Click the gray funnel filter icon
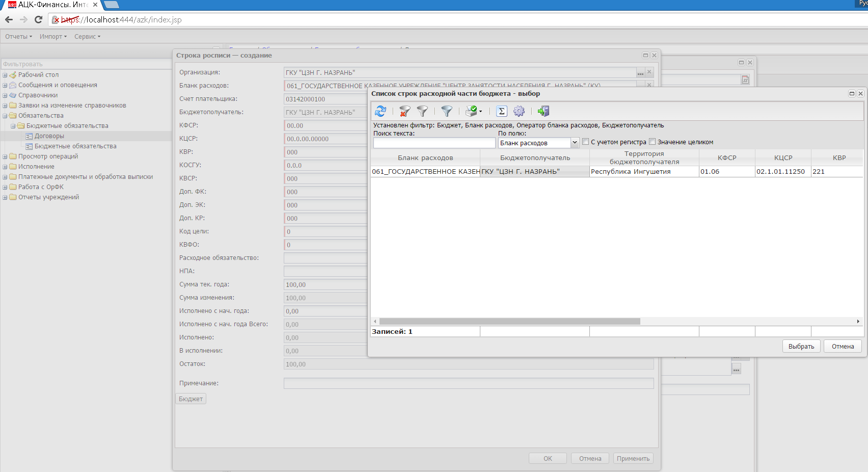Image resolution: width=868 pixels, height=472 pixels. [422, 111]
